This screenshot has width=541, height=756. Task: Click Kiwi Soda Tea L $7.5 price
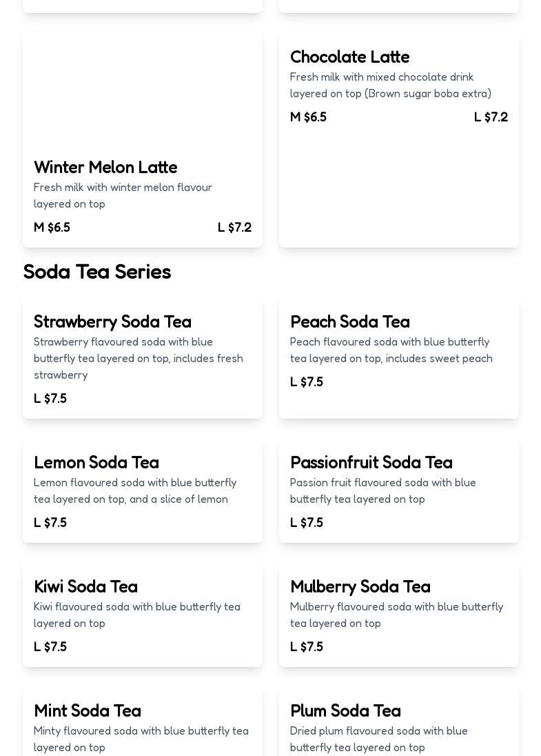[x=50, y=647]
